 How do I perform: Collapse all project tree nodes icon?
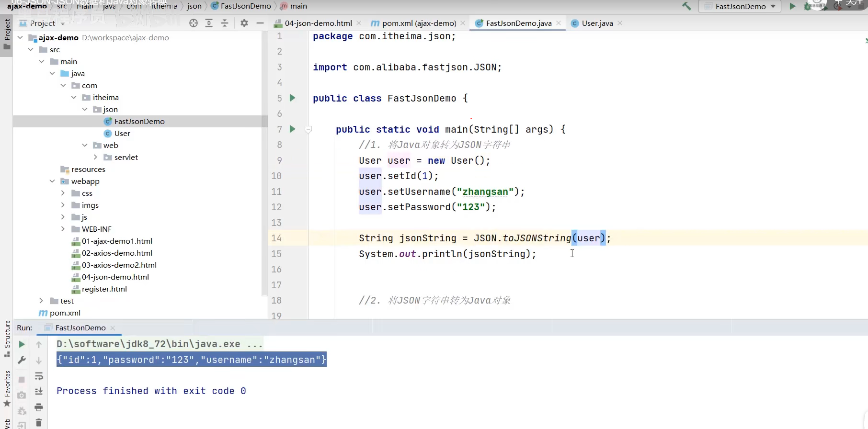click(225, 23)
